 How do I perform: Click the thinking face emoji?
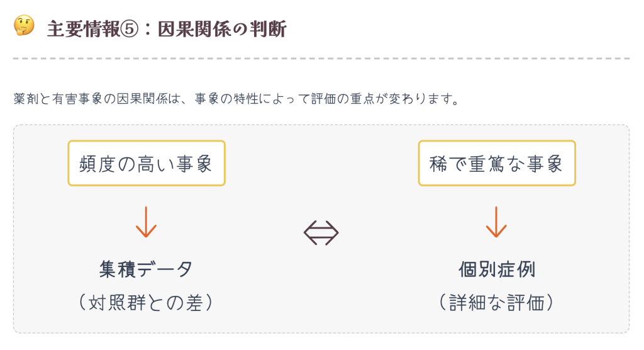[23, 26]
